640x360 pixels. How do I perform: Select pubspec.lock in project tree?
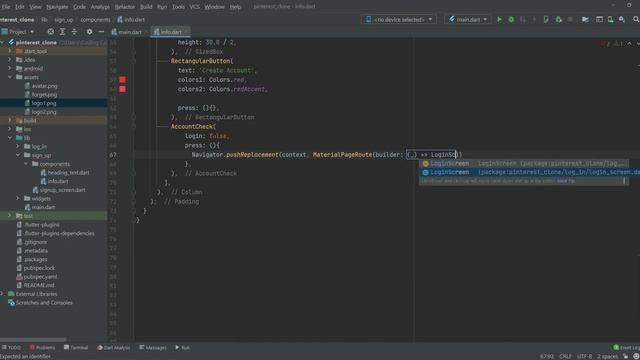[39, 268]
